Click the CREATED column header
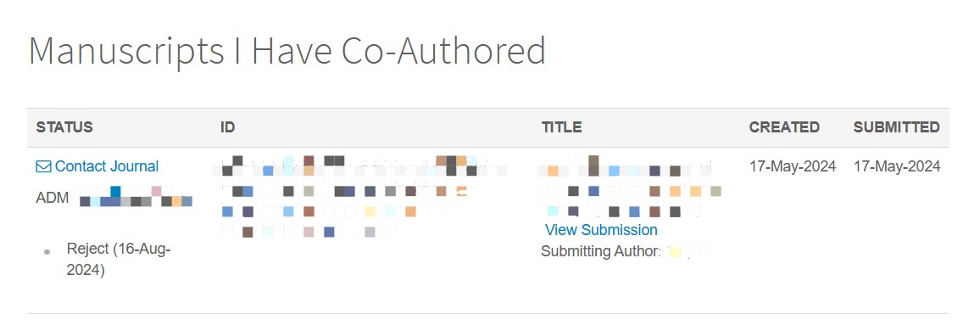 [784, 127]
